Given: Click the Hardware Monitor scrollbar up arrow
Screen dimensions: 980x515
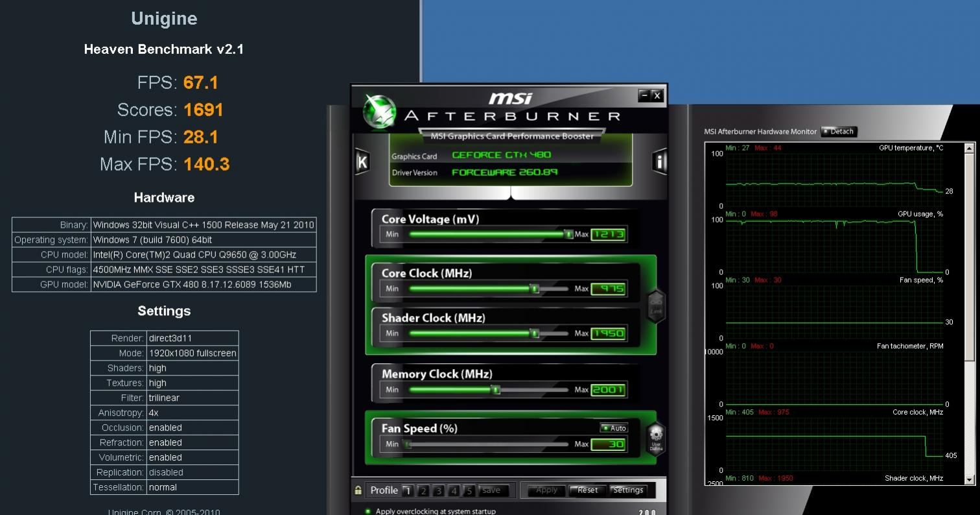Looking at the screenshot, I should point(970,149).
